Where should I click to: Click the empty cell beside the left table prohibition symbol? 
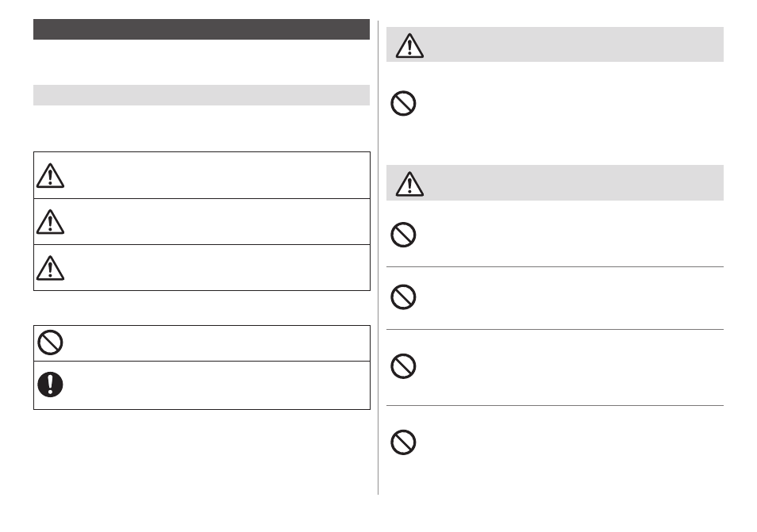click(x=218, y=343)
